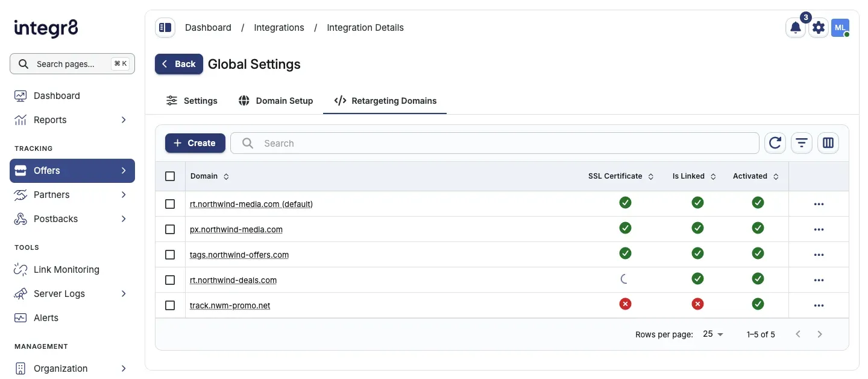
Task: Expand the Organization sidebar menu
Action: pos(72,368)
